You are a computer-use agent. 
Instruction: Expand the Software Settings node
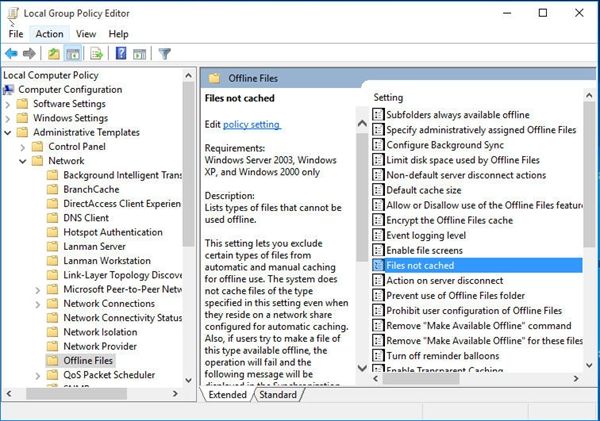(x=7, y=104)
